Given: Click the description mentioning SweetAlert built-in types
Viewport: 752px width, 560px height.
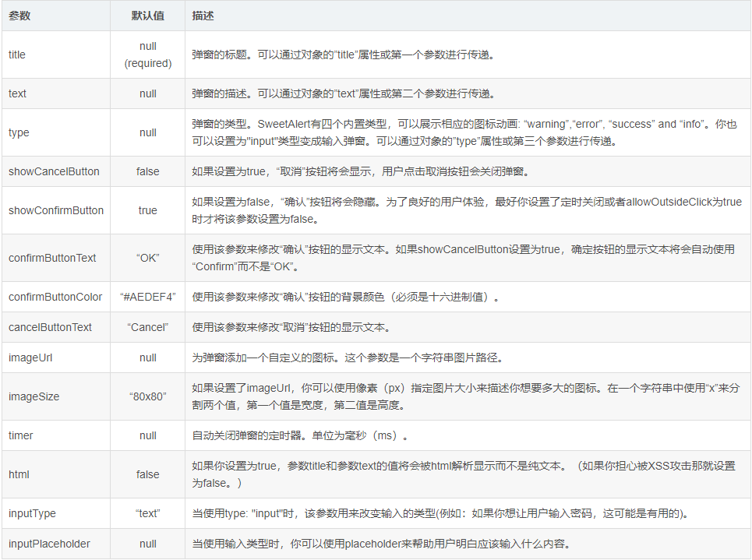Looking at the screenshot, I should (x=464, y=132).
